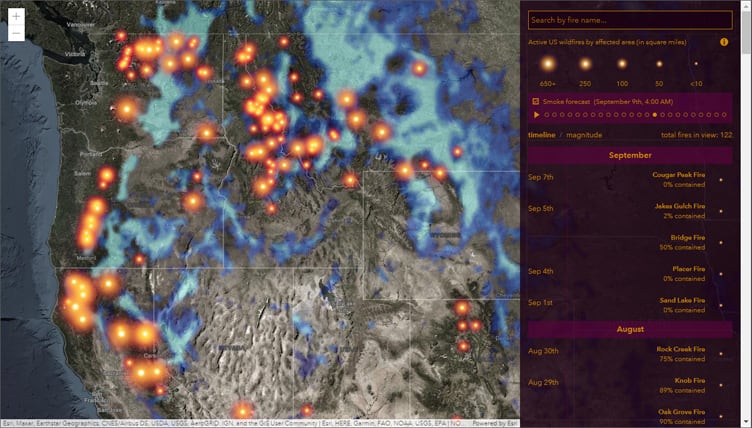Click the September month header
Screen dimensions: 752x428
coord(630,155)
